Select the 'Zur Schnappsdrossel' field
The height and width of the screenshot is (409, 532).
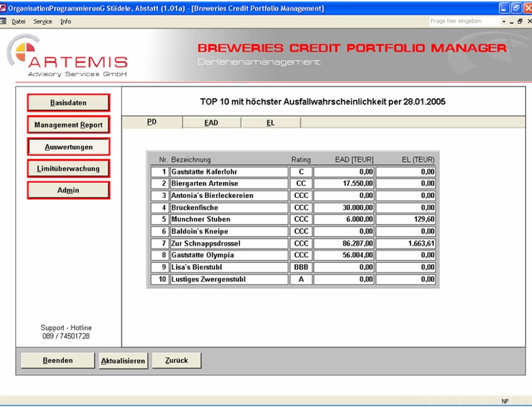click(x=229, y=244)
